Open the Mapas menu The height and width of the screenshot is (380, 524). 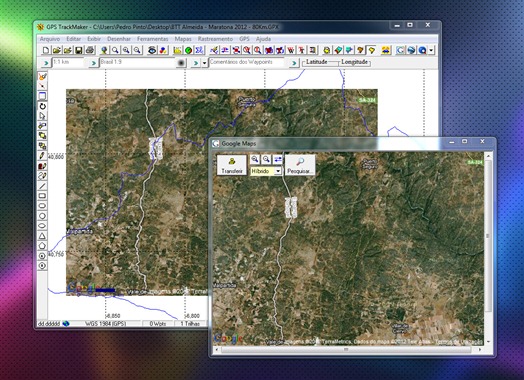[x=183, y=39]
